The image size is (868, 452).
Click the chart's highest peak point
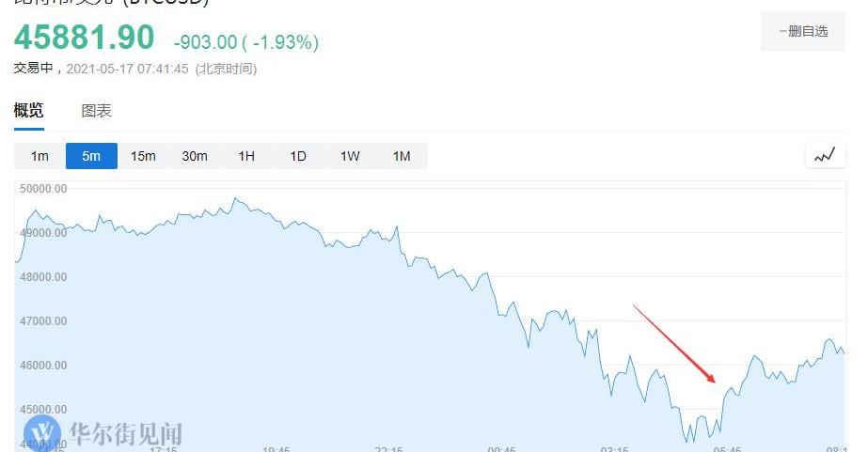[x=234, y=198]
